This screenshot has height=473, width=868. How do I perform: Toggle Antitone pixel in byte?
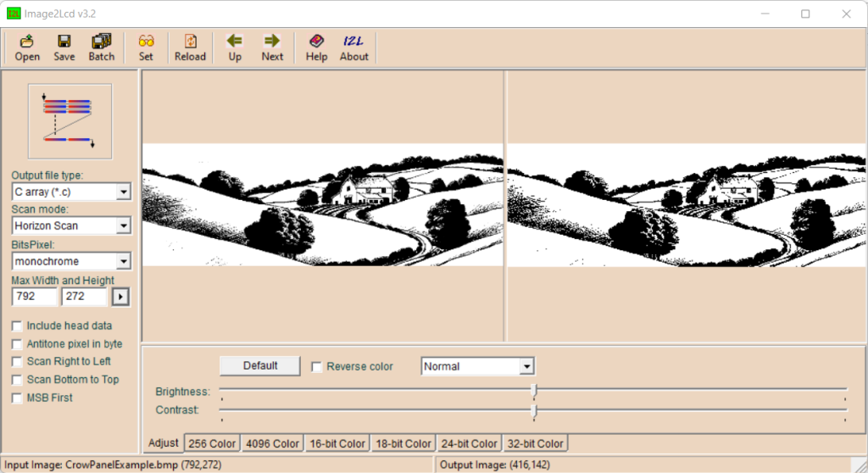click(x=17, y=344)
